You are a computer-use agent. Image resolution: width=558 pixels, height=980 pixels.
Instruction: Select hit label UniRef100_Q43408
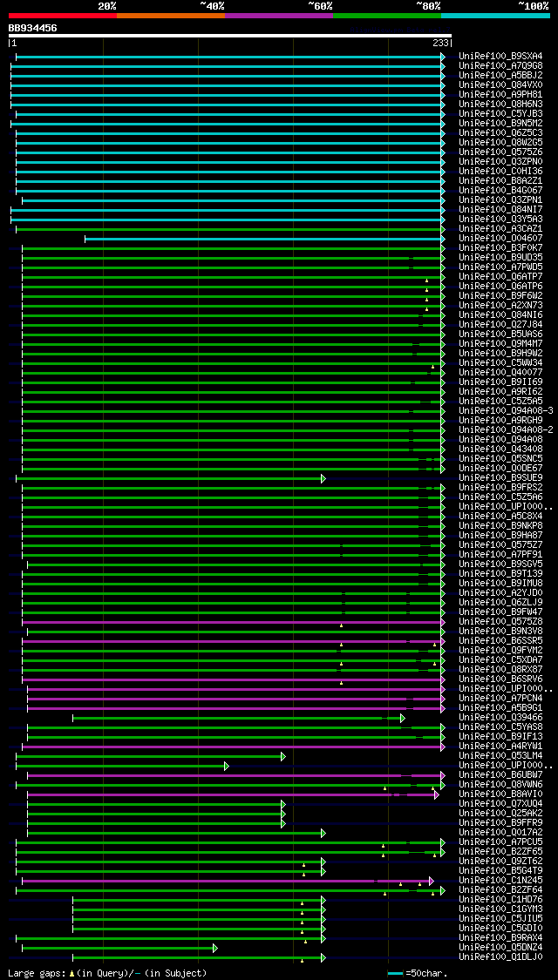tap(500, 449)
